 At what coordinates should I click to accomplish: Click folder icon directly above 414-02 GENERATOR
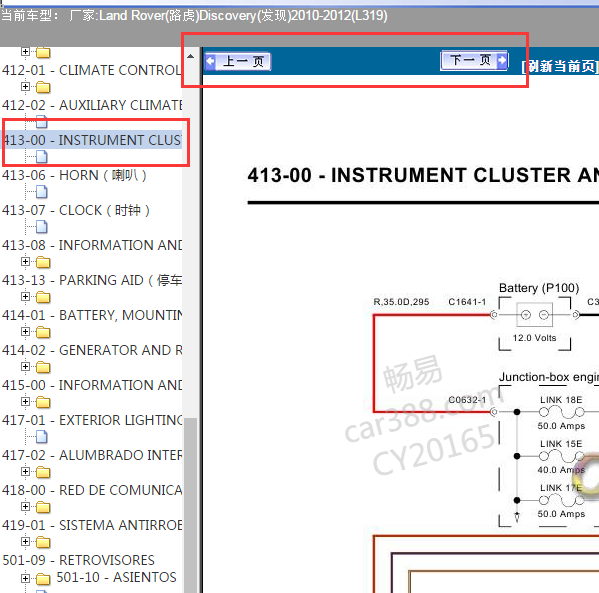tap(43, 332)
